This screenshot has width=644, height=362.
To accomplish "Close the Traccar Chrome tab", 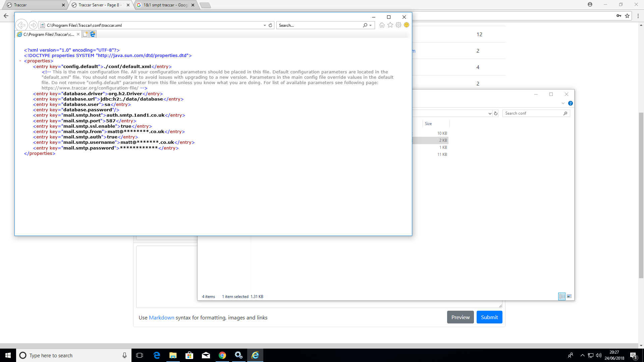I will [63, 5].
